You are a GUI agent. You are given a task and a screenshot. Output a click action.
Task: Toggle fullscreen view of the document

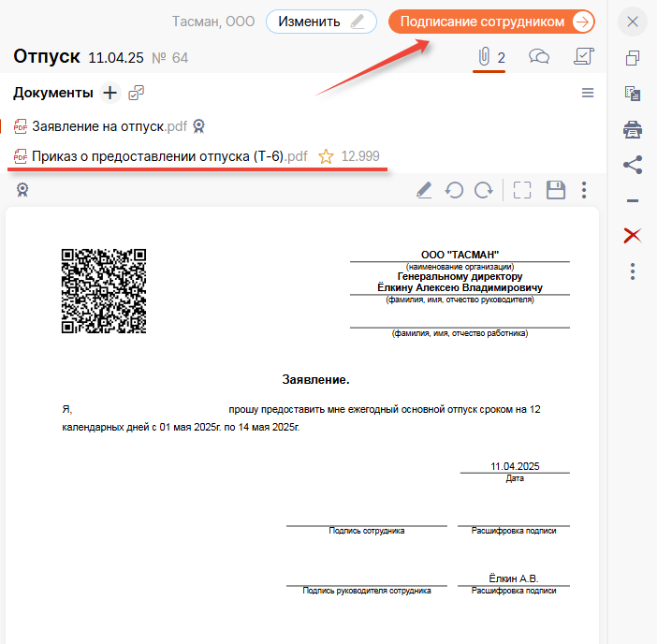click(x=522, y=190)
